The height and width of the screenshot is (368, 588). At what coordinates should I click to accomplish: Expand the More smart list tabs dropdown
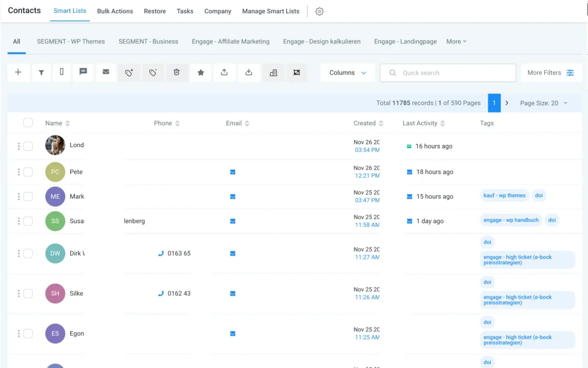pyautogui.click(x=456, y=41)
